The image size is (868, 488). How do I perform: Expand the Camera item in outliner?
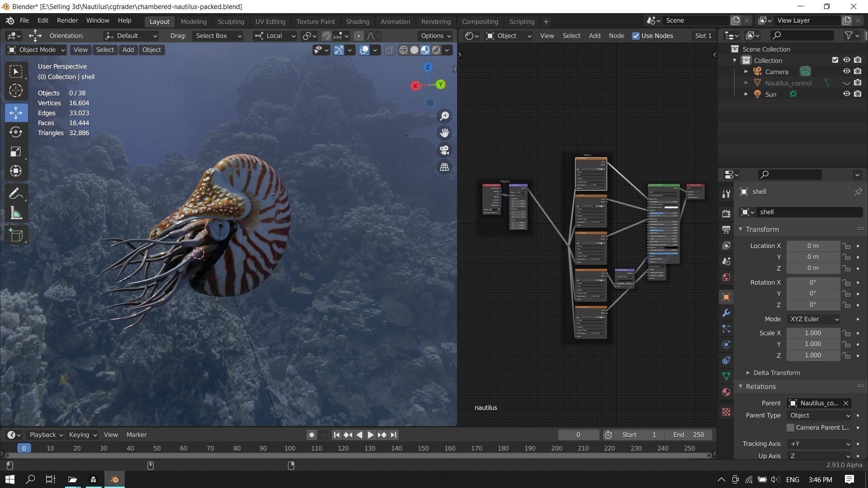(x=746, y=71)
